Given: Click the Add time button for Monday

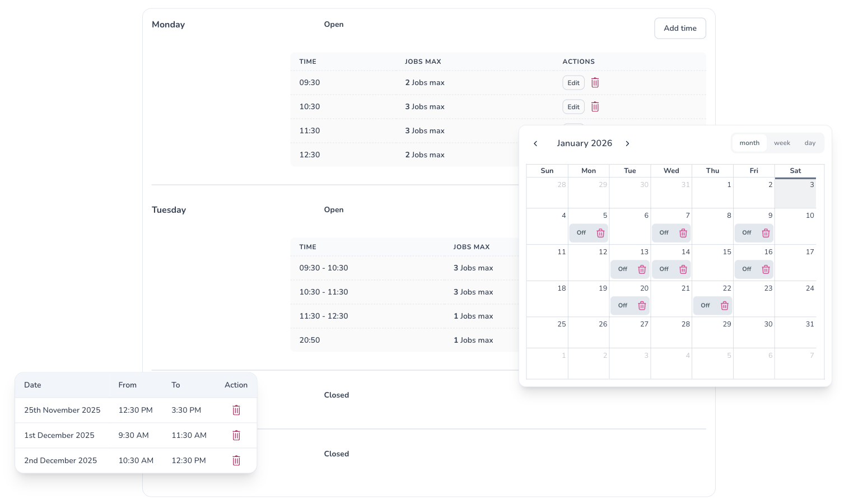Looking at the screenshot, I should click(x=680, y=29).
